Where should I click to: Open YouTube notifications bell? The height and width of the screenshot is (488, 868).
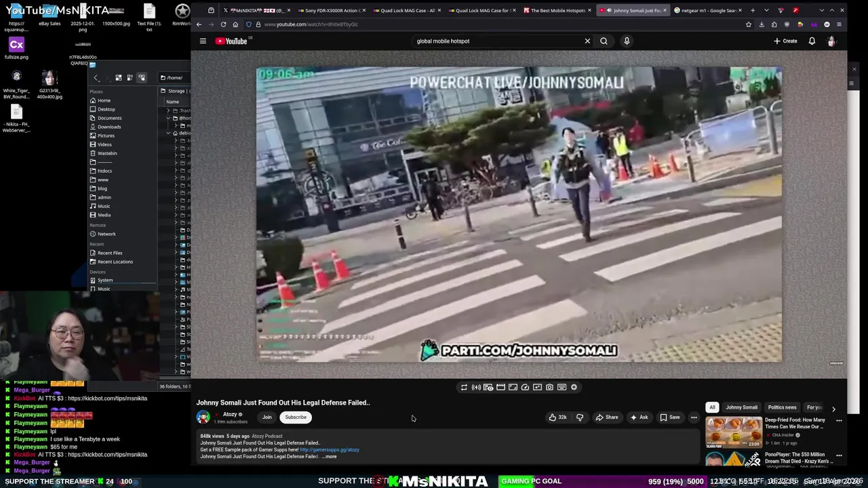click(812, 41)
